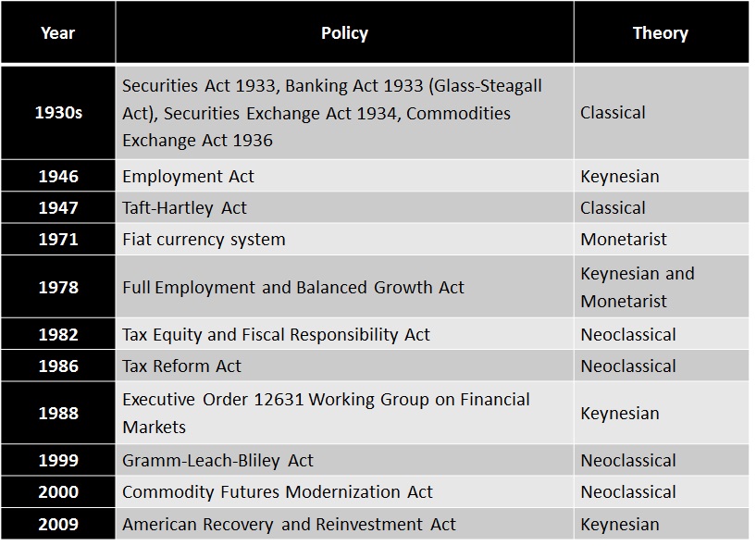Select the 2009 year cell
Viewport: 756px width, 546px height.
click(x=57, y=524)
